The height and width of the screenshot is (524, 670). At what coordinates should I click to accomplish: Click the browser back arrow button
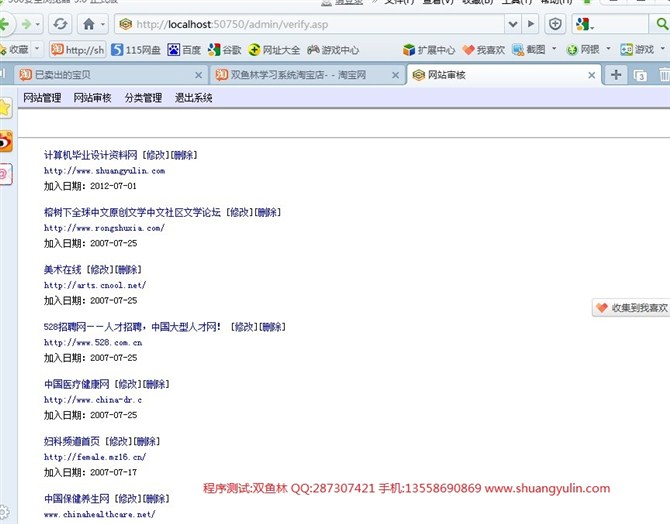coord(4,24)
